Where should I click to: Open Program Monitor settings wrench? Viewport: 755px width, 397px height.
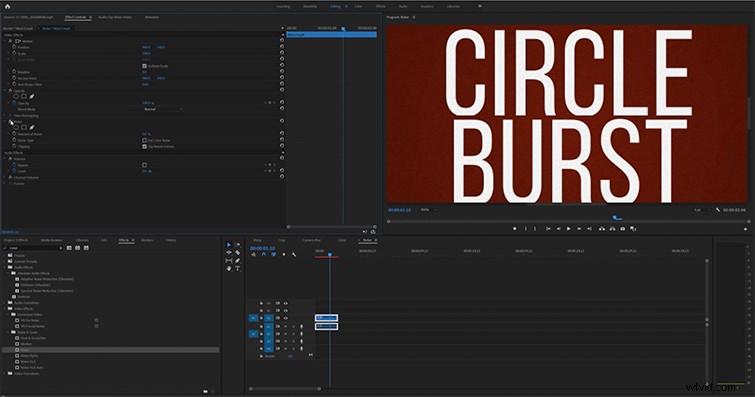click(x=718, y=210)
